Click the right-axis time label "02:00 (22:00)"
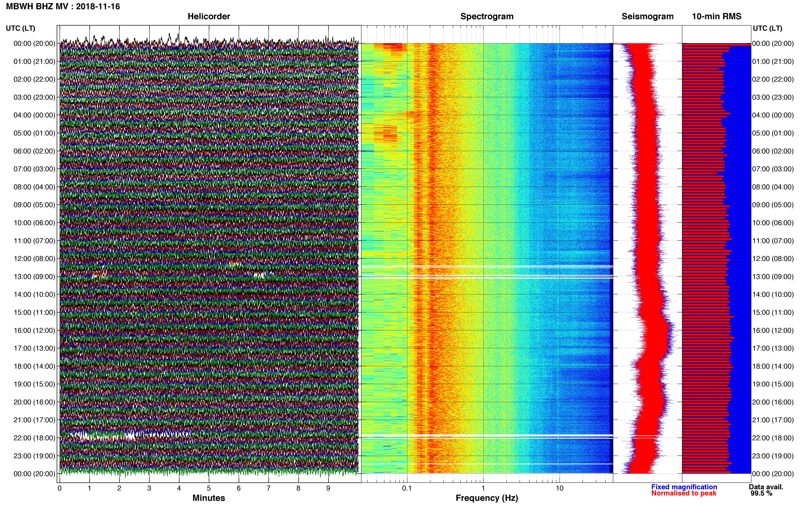Screen dimensions: 812x508 (773, 79)
